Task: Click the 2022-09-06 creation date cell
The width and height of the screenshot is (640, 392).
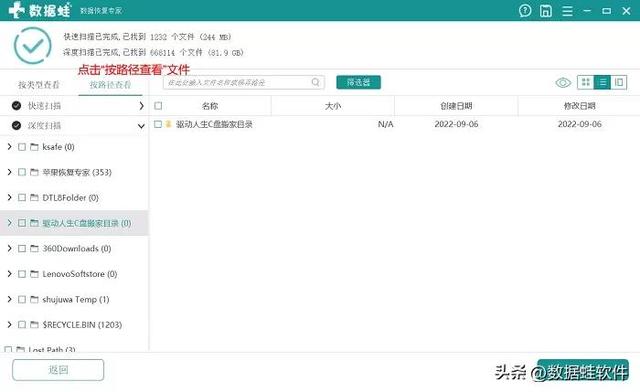Action: [x=456, y=124]
